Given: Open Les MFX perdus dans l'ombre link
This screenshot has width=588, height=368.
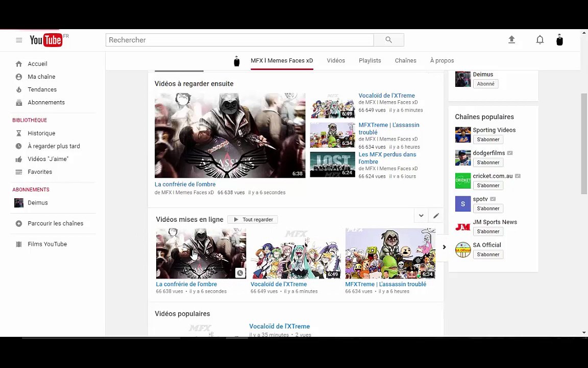Looking at the screenshot, I should point(387,158).
